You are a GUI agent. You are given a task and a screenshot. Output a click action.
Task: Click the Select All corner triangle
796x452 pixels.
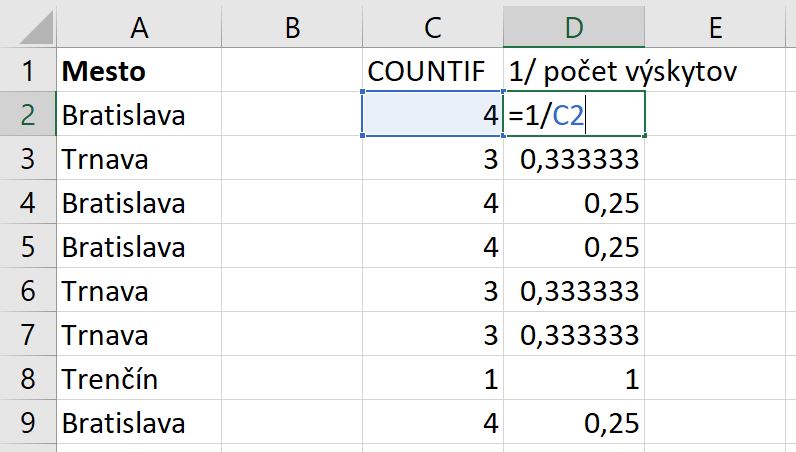tap(36, 28)
